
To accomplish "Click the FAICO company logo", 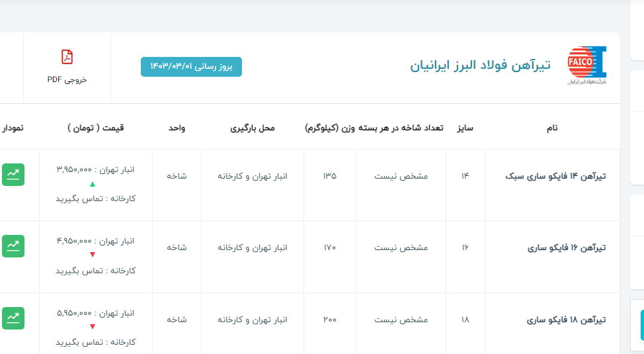I will click(586, 65).
